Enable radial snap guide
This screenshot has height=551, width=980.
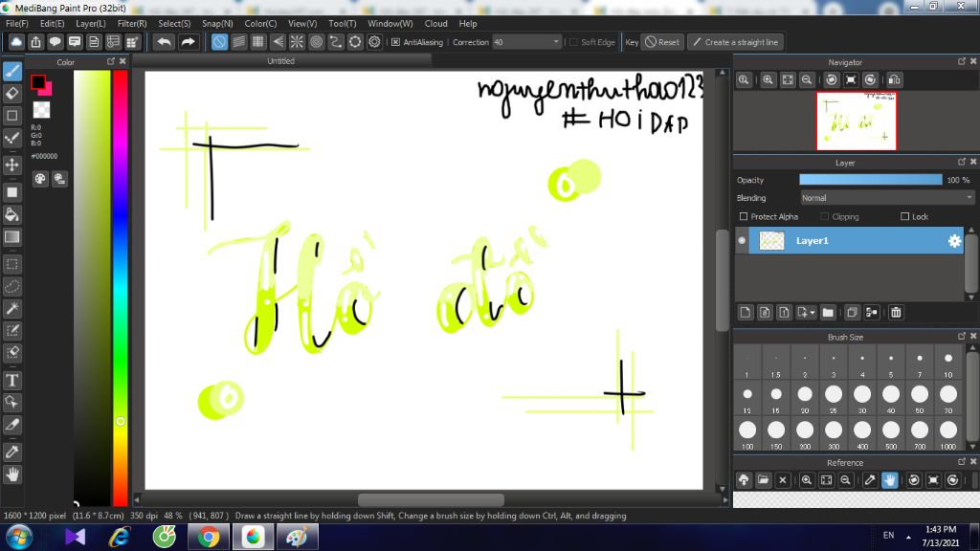297,42
